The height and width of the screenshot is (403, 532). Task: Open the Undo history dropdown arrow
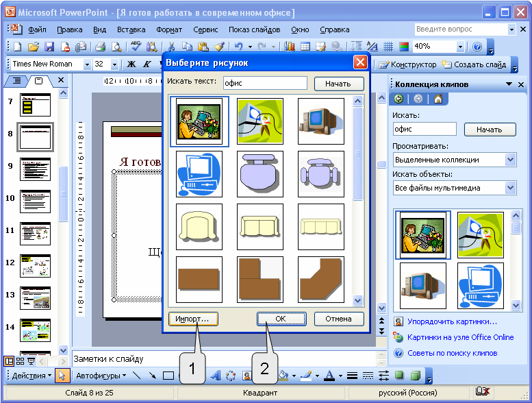[250, 47]
